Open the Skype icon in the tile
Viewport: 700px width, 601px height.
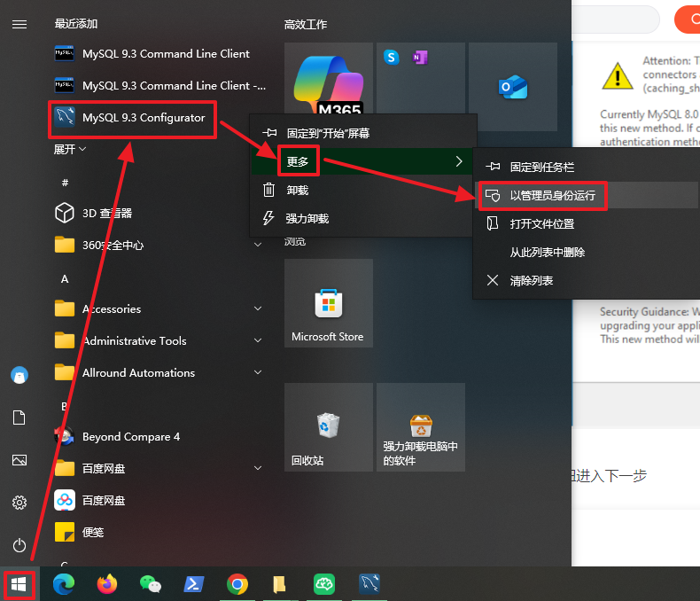coord(391,57)
